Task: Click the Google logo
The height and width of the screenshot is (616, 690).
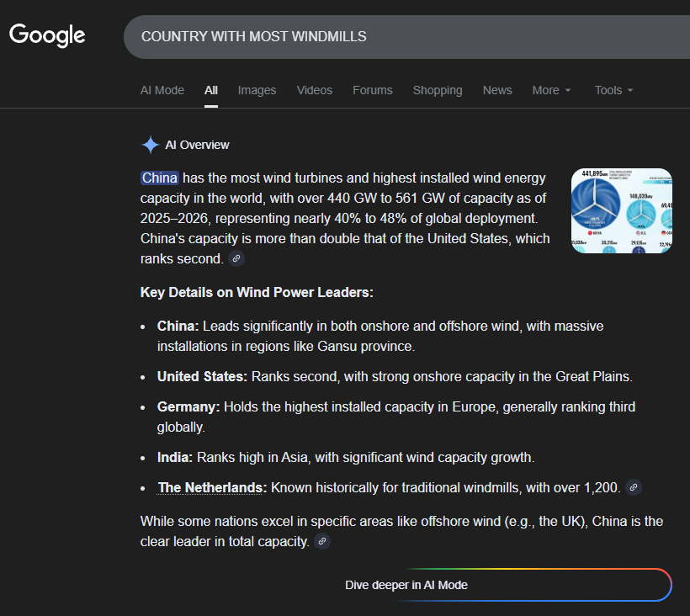Action: coord(47,35)
